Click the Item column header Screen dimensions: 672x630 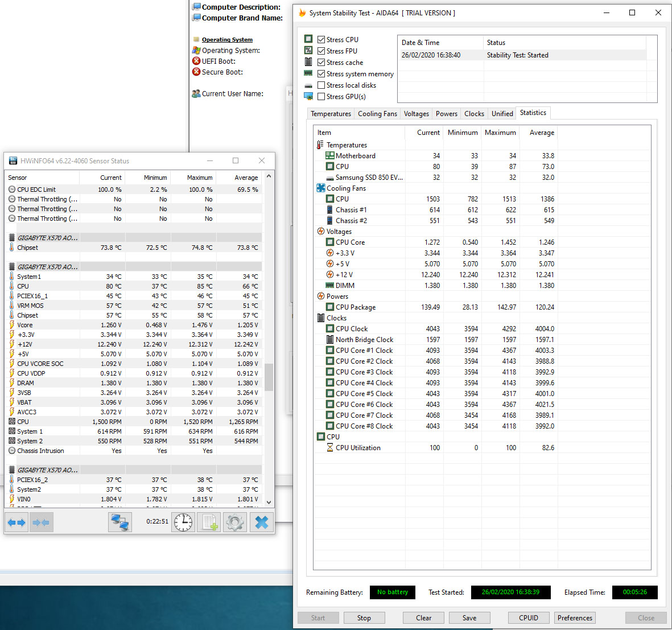click(x=358, y=133)
